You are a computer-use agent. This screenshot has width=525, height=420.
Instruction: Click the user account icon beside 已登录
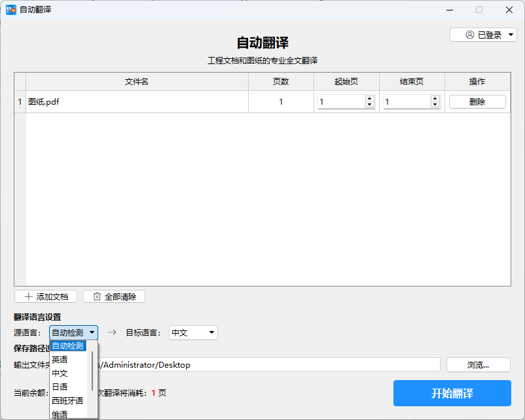tap(469, 35)
